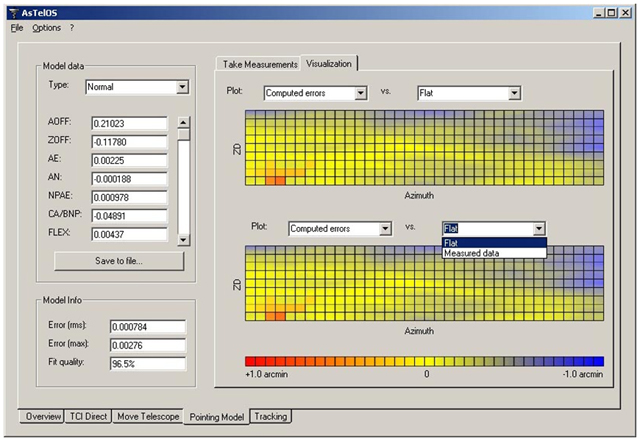The image size is (640, 441).
Task: Choose Measured data from the dropdown list
Action: click(x=470, y=253)
